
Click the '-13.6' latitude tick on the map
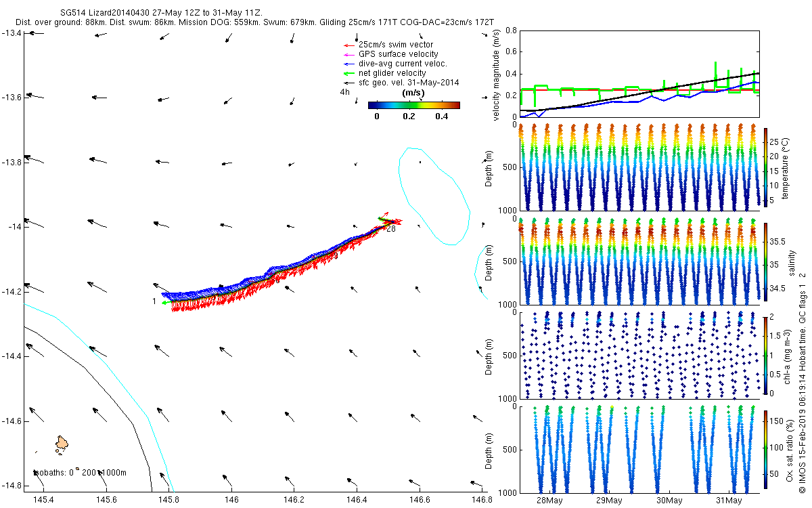13,97
